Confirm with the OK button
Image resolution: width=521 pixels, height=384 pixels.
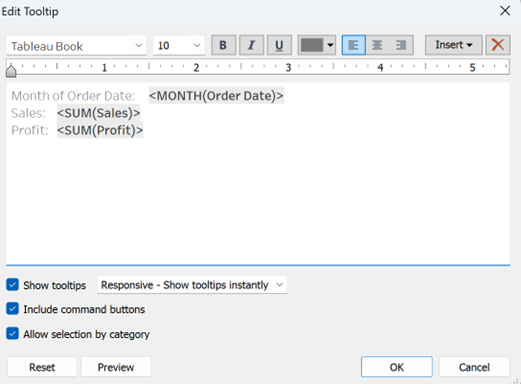pyautogui.click(x=397, y=367)
